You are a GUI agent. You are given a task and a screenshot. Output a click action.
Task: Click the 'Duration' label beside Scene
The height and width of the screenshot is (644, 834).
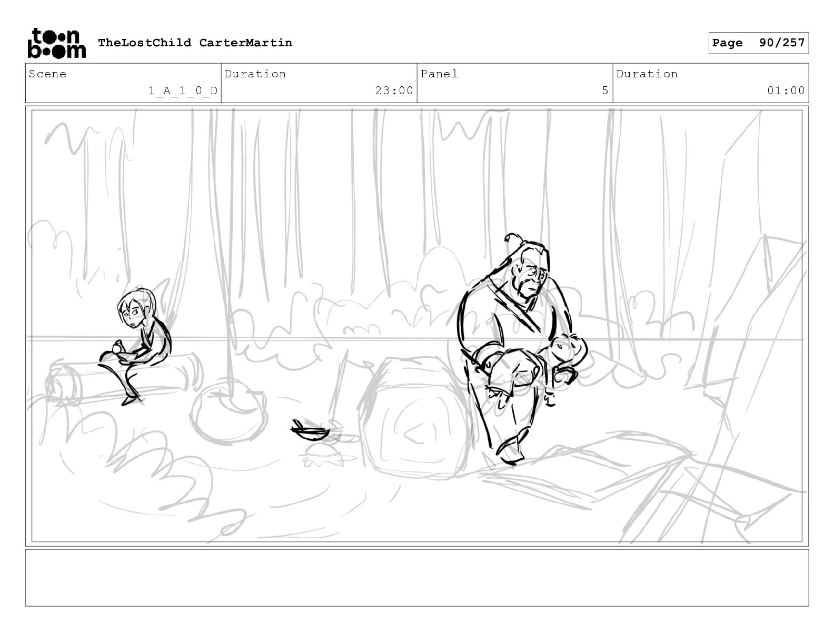pyautogui.click(x=255, y=74)
